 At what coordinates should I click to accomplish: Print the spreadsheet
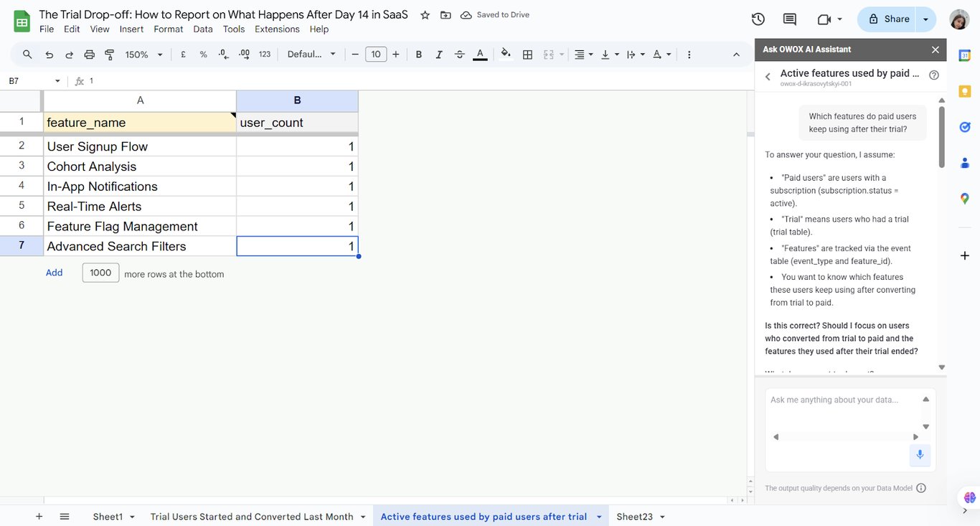click(x=89, y=55)
